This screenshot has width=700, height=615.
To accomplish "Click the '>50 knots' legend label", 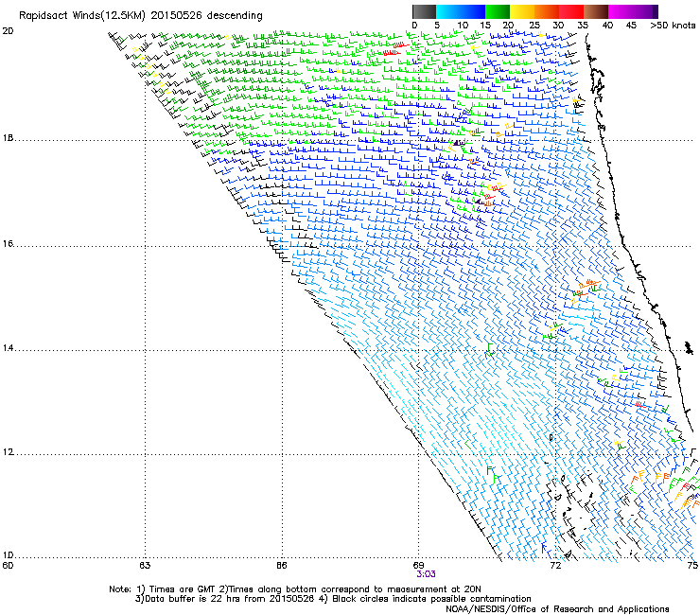I will pyautogui.click(x=673, y=26).
